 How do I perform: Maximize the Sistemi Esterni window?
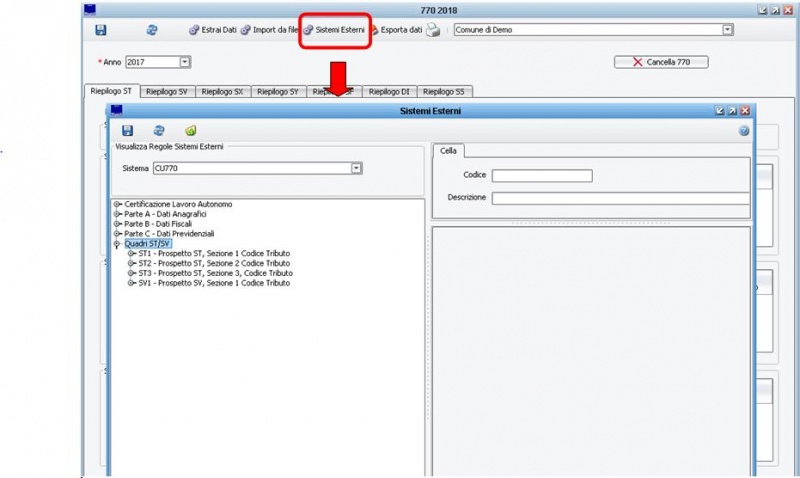(x=732, y=111)
